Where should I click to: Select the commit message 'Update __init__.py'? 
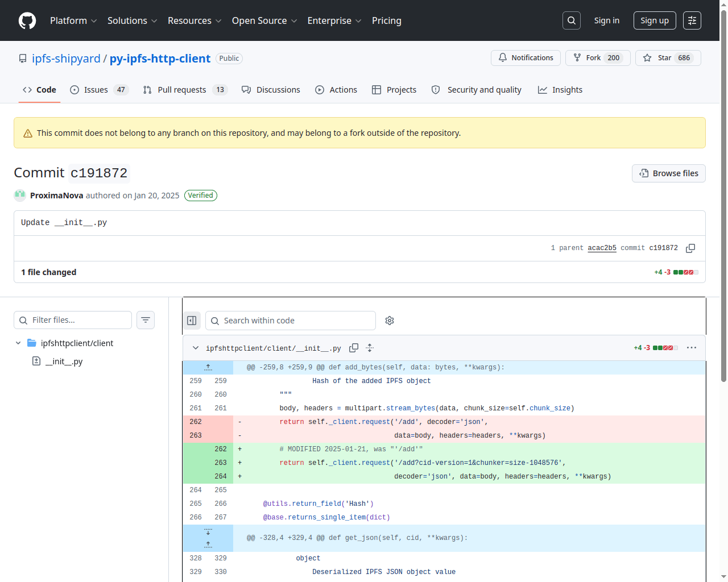click(x=64, y=223)
